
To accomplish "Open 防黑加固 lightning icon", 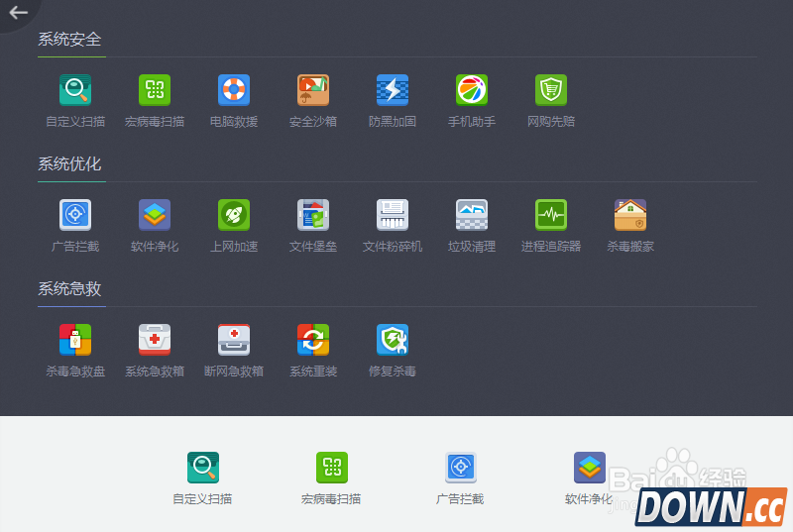I will tap(393, 90).
